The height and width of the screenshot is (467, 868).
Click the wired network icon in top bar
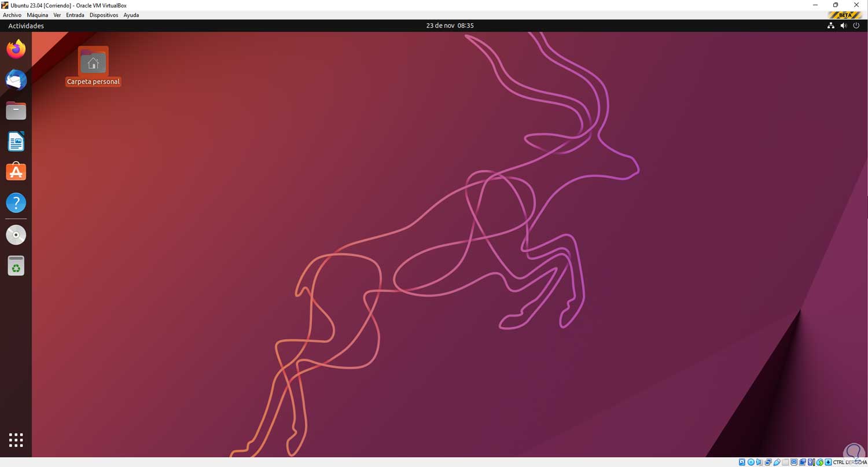[831, 25]
